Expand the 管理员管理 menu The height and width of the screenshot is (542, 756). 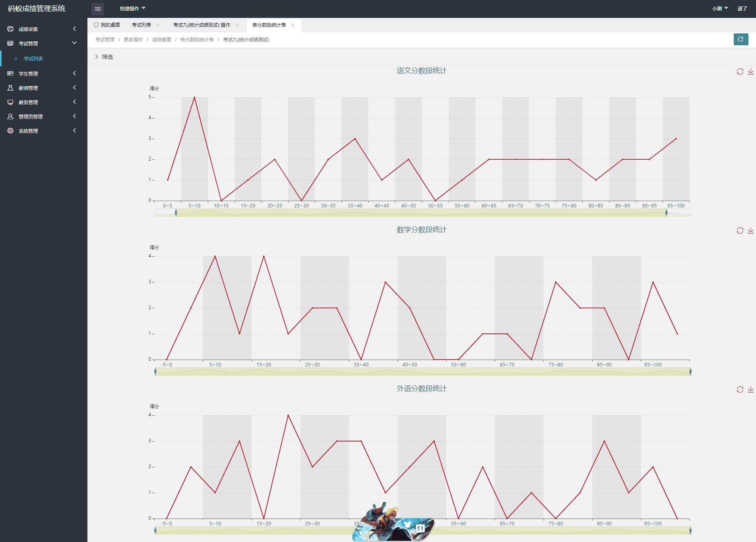[74, 116]
